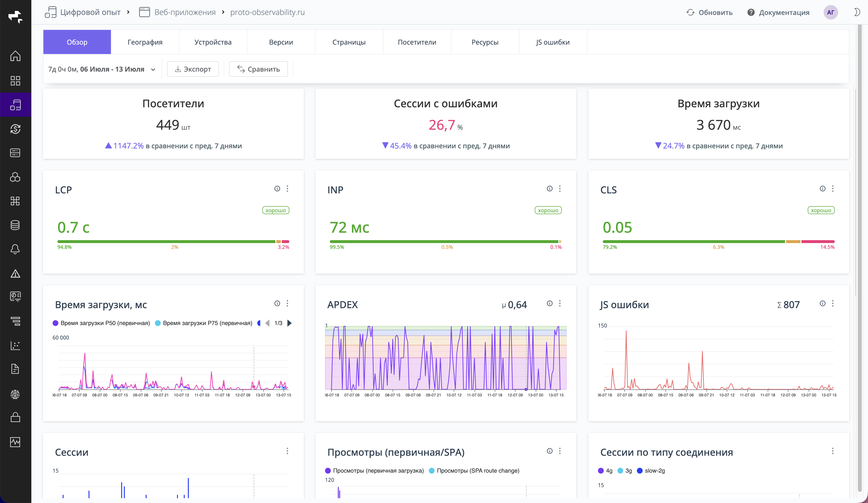Go to previous legend page arrow
Image resolution: width=868 pixels, height=503 pixels.
(x=267, y=323)
